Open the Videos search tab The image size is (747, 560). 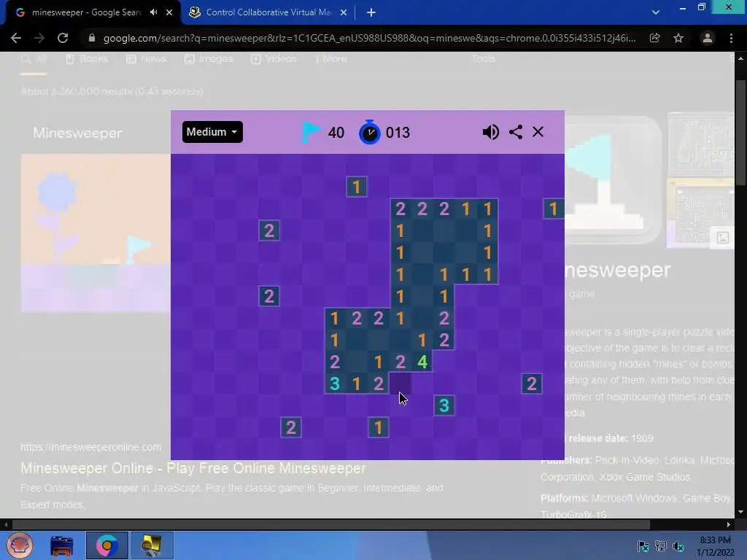click(x=274, y=58)
